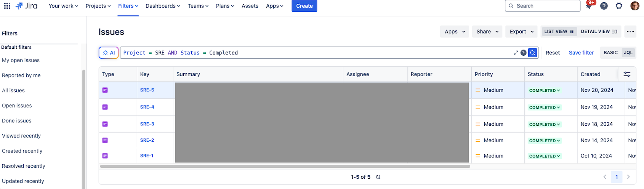The width and height of the screenshot is (644, 189).
Task: Refresh the results with the reload icon
Action: coord(378,177)
